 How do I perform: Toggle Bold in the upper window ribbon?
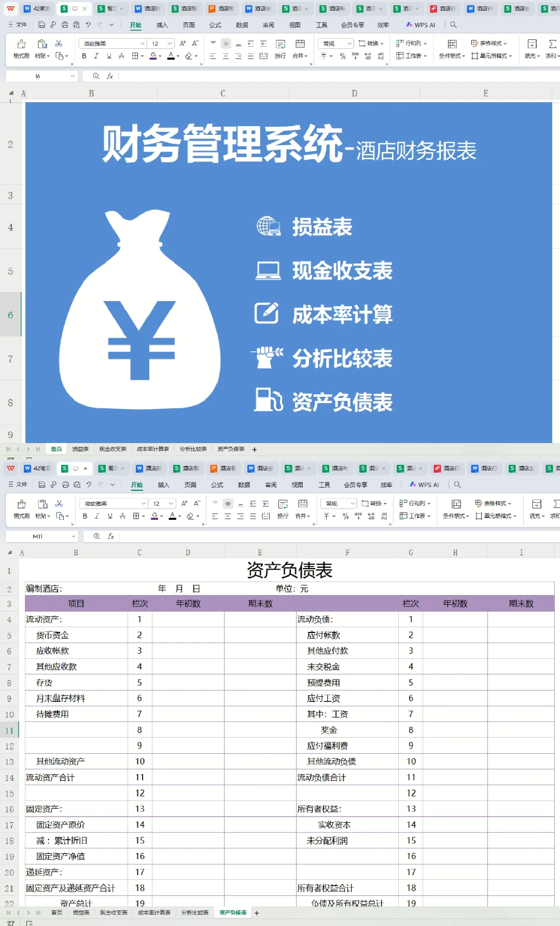[x=84, y=56]
